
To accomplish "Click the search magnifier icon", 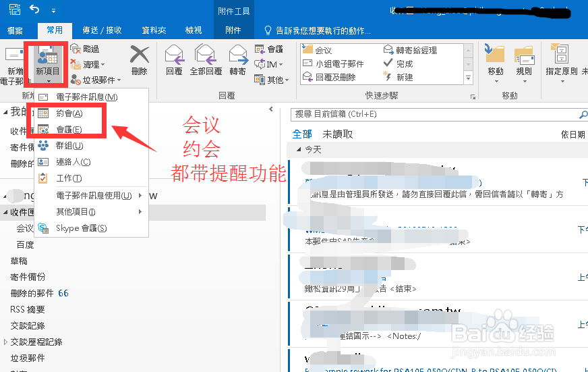I will click(583, 115).
